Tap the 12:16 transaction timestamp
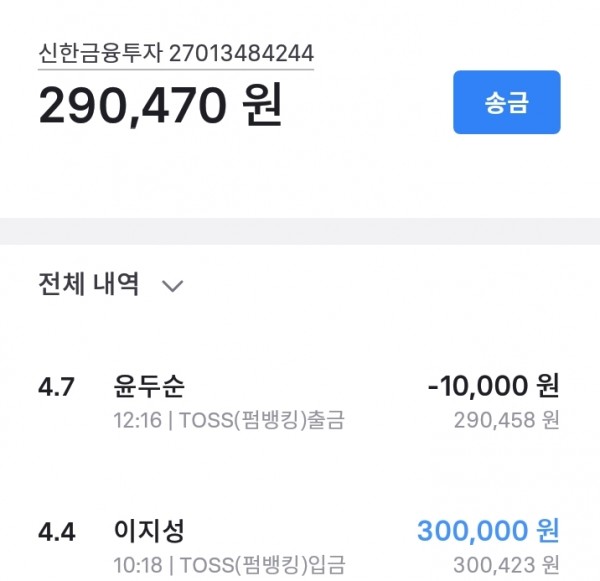Image resolution: width=600 pixels, height=581 pixels. click(136, 420)
